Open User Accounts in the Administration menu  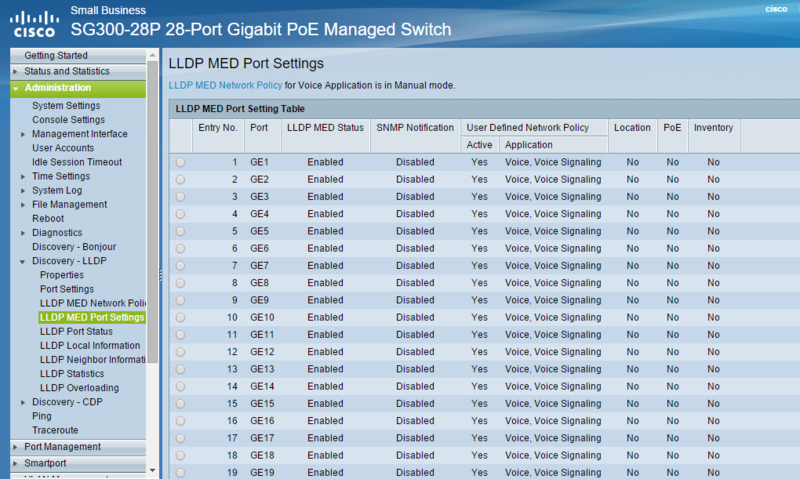(63, 148)
